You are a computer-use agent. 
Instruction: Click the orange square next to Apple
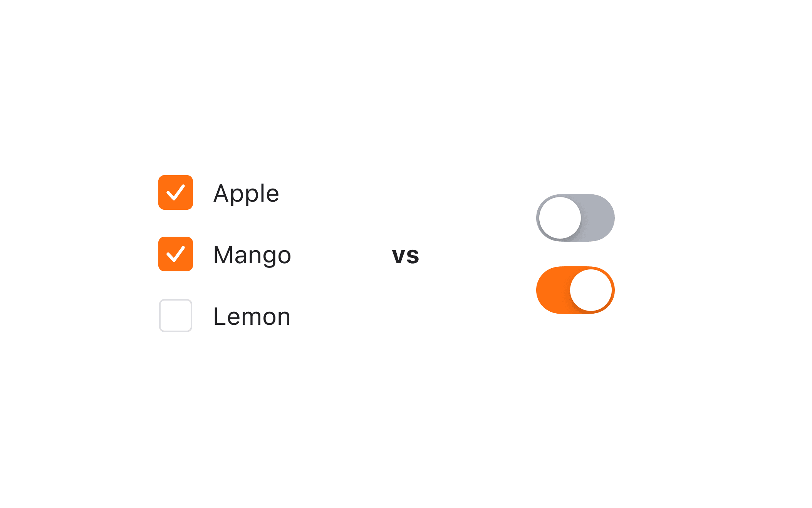[x=176, y=192]
